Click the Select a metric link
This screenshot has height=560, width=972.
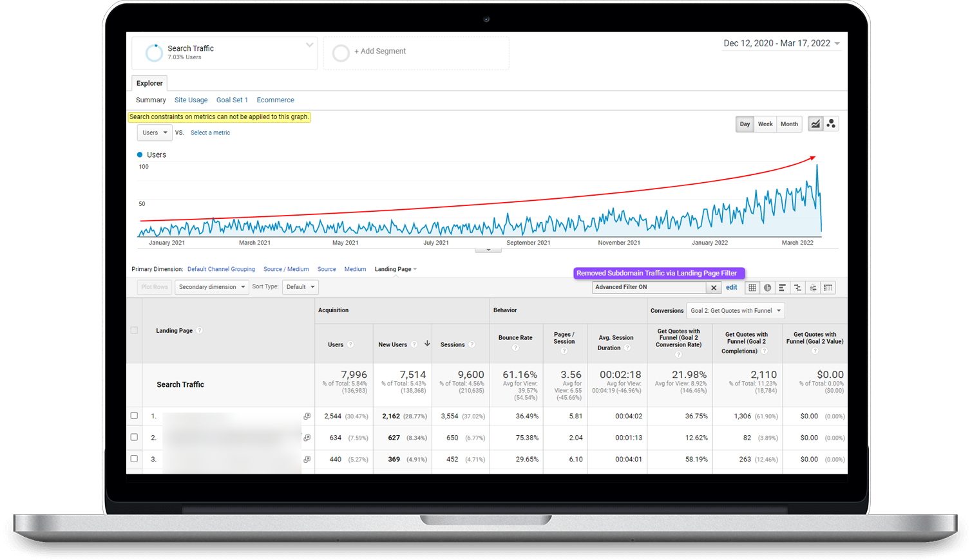click(x=210, y=133)
